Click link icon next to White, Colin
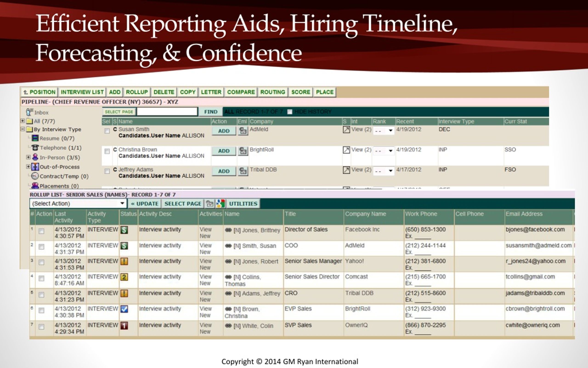 [x=228, y=326]
